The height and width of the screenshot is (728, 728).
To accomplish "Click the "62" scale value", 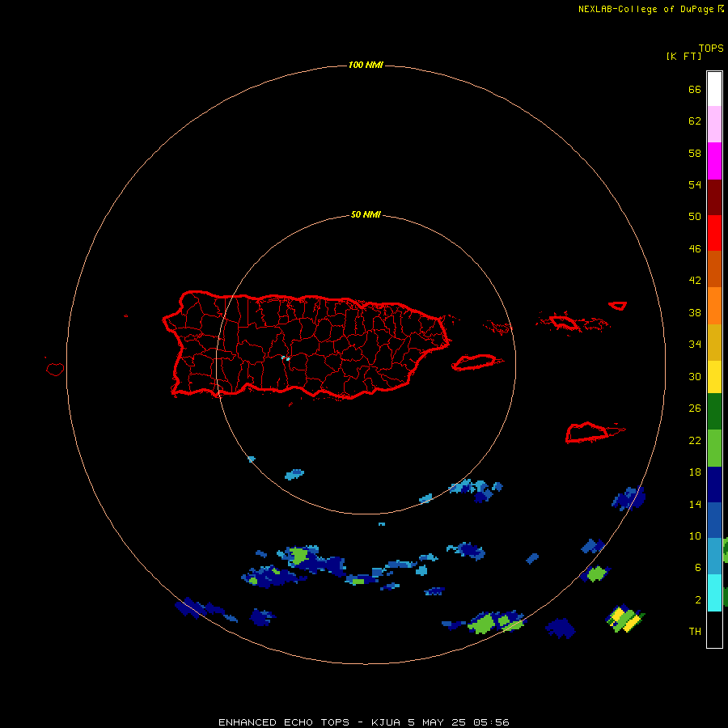I will [695, 121].
